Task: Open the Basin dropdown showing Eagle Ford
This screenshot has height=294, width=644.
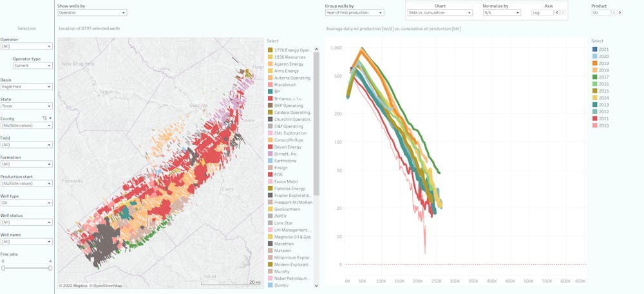Action: coord(26,87)
